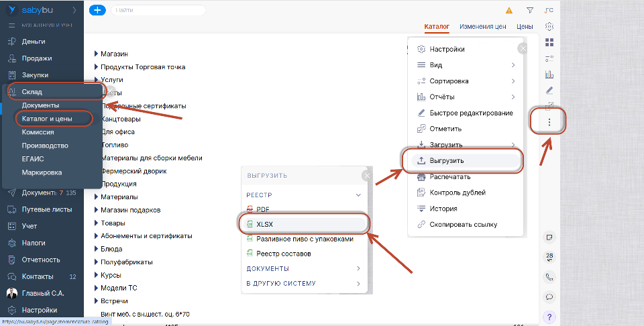This screenshot has height=326, width=644.
Task: Click the sorting icon in right toolbar
Action: click(549, 58)
